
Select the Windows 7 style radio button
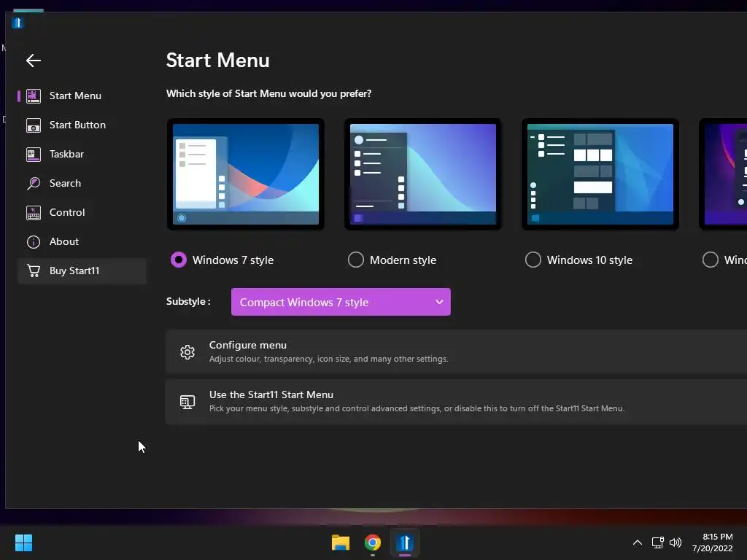click(x=179, y=260)
